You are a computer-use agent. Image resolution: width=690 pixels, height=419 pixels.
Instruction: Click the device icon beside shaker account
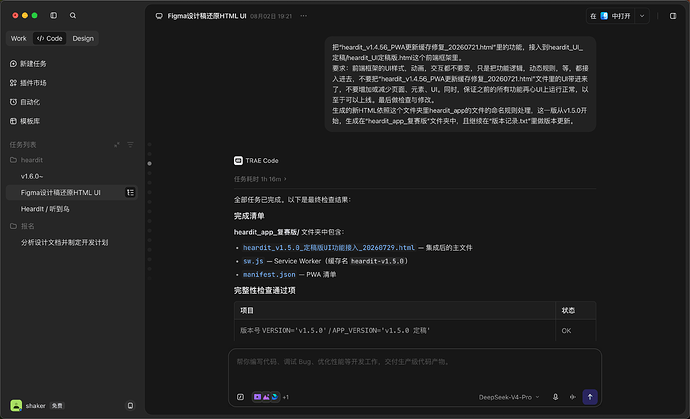pyautogui.click(x=130, y=405)
